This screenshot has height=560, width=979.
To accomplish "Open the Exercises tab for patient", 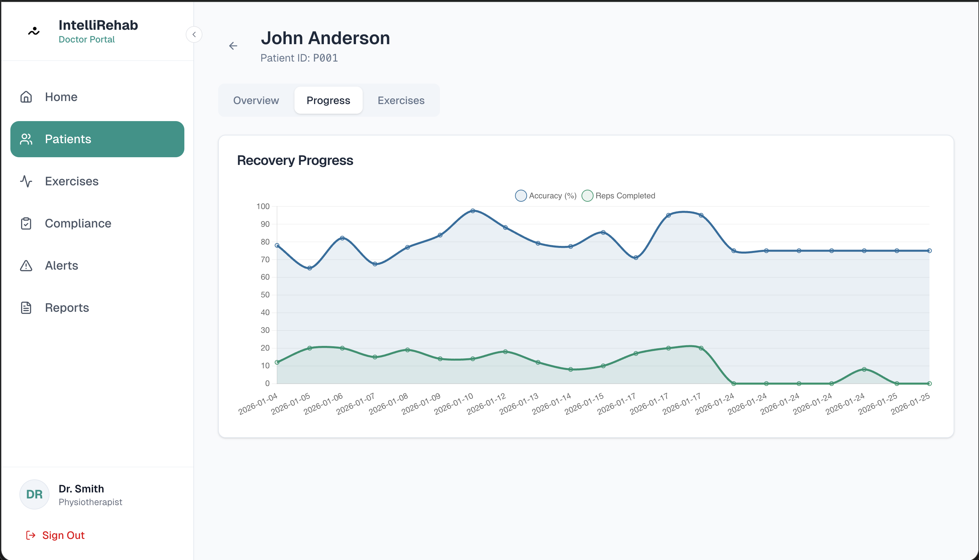I will (x=401, y=100).
